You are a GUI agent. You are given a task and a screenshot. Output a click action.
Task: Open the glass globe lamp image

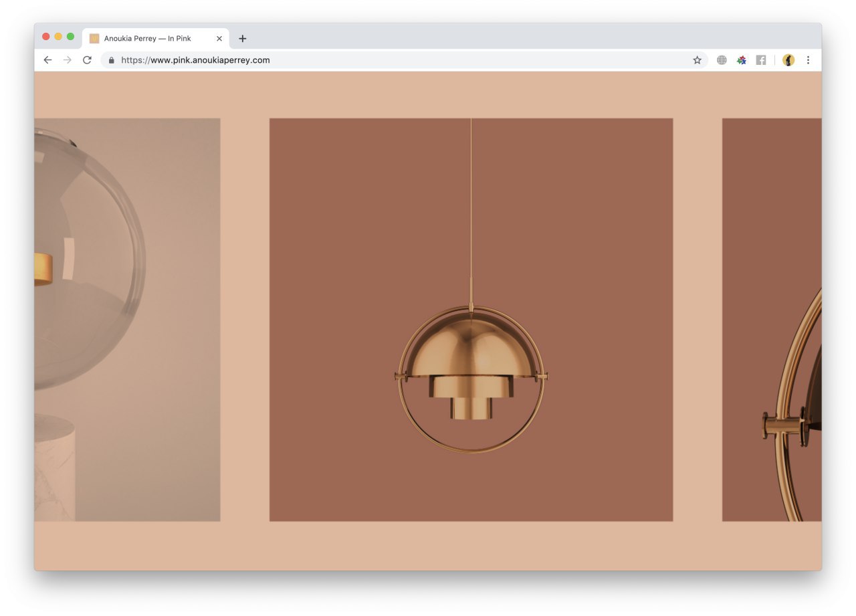127,320
